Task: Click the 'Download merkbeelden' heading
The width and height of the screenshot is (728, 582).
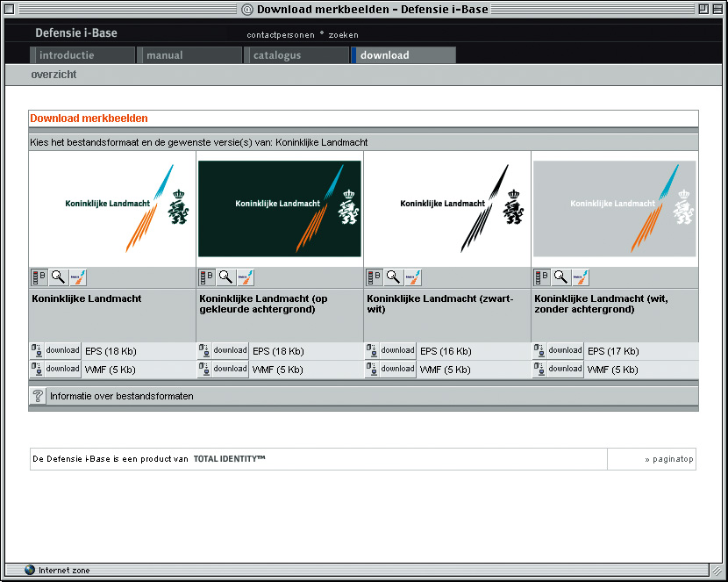Action: (89, 119)
